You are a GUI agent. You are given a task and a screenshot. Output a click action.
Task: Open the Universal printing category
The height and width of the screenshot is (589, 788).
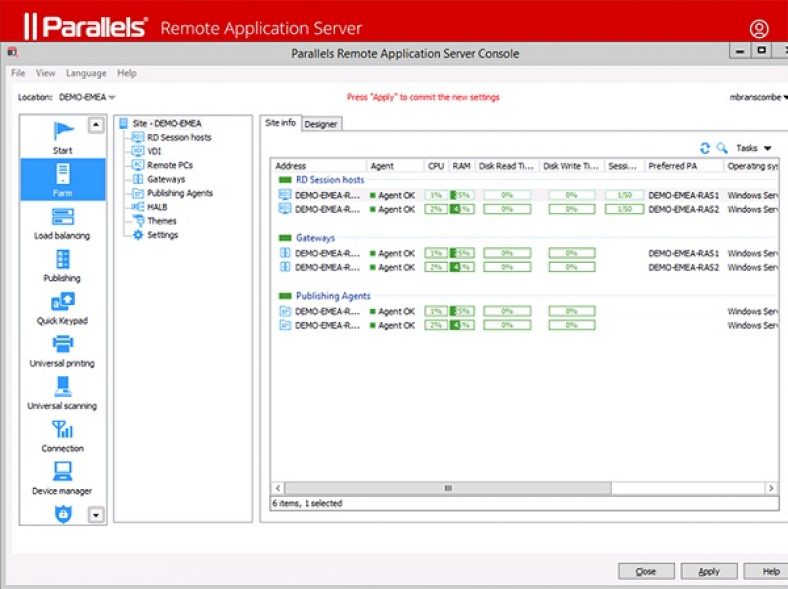(62, 352)
